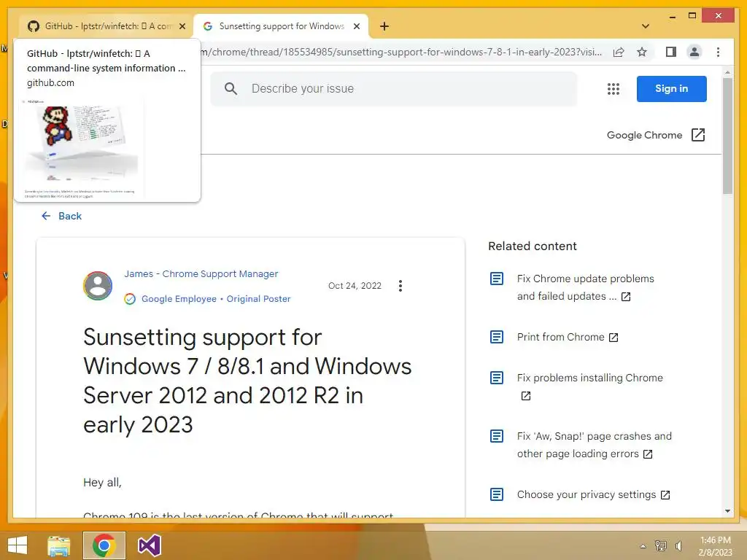
Task: Launch Visual Studio from the taskbar
Action: point(149,545)
